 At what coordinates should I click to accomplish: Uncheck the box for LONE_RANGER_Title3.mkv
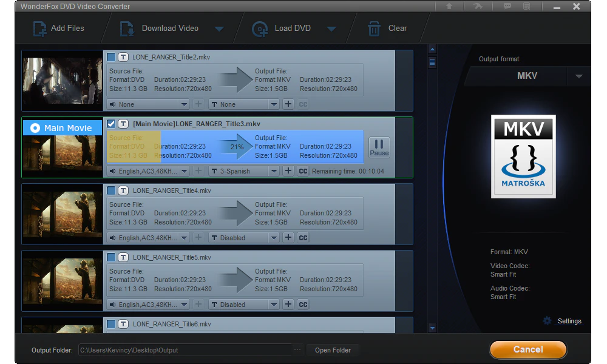(111, 124)
